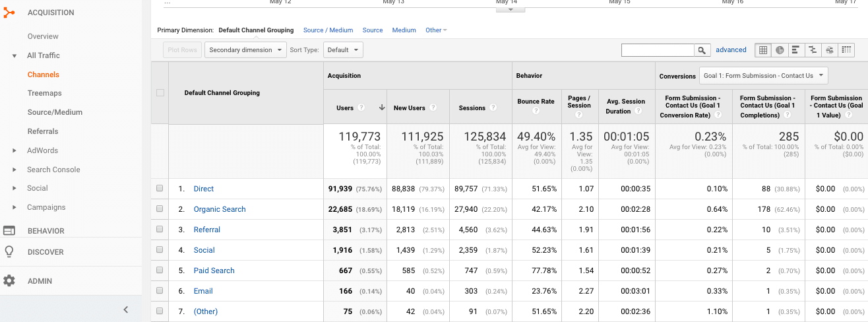The height and width of the screenshot is (322, 868).
Task: Check the box for the Direct row
Action: [160, 189]
